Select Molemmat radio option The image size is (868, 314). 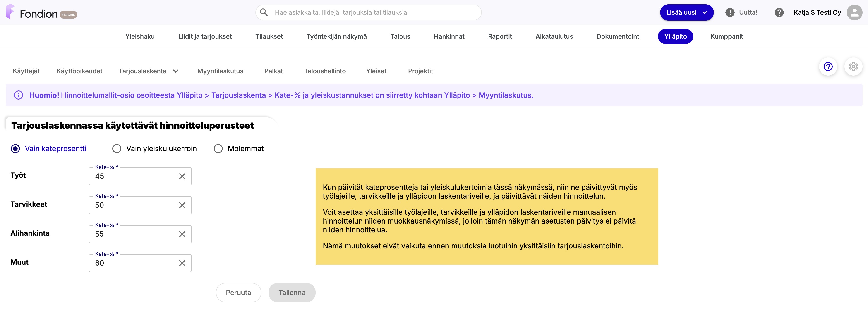(218, 149)
